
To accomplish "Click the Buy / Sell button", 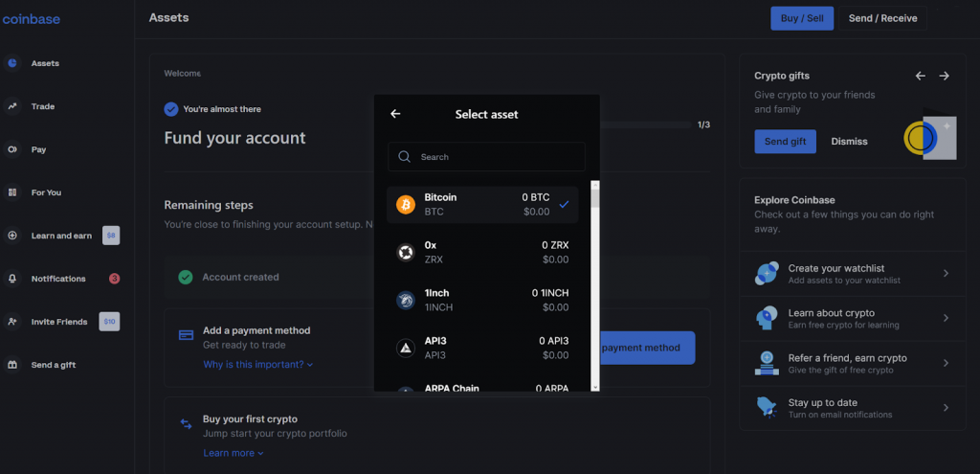I will pyautogui.click(x=802, y=18).
